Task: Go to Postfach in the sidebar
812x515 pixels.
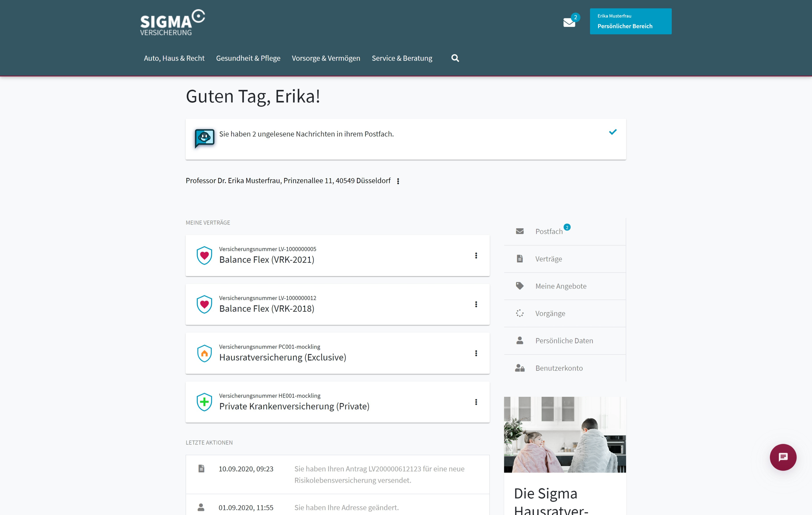Action: tap(549, 231)
